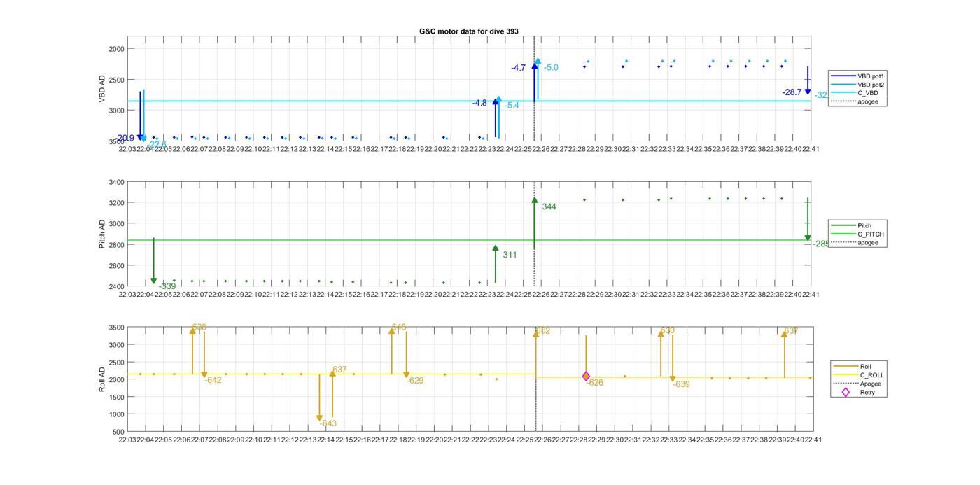
Task: Click the 1000 tick on the Roll AD axis
Action: coord(116,414)
